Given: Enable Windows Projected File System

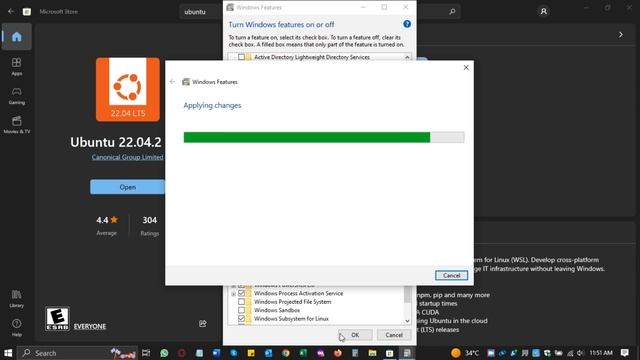Looking at the screenshot, I should pos(241,302).
